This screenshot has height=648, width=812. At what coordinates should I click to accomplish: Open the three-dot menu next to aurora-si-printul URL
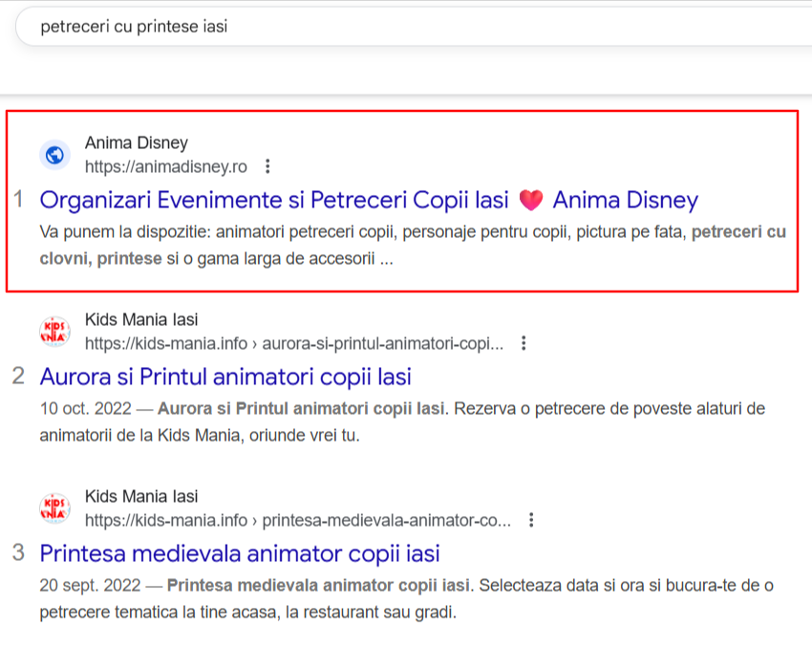pyautogui.click(x=524, y=343)
